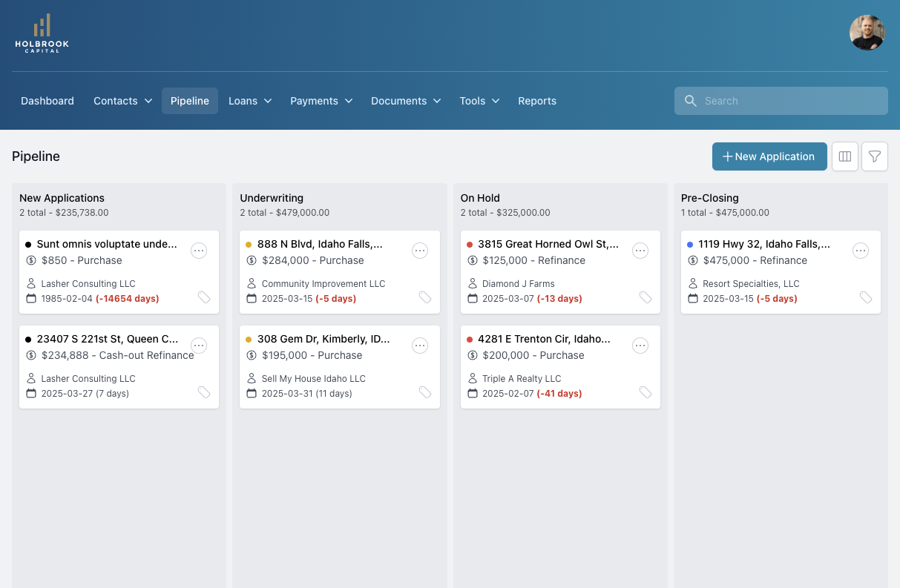Expand the Contacts menu

(x=123, y=101)
